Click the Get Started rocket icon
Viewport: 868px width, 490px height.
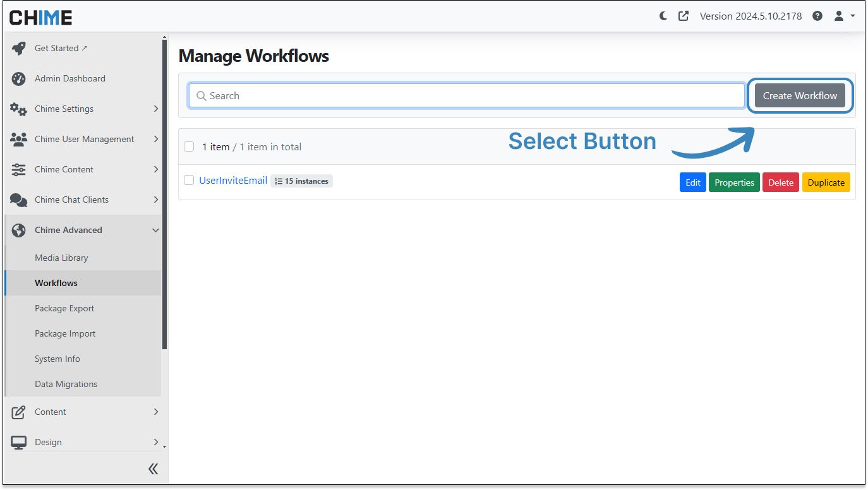point(18,49)
